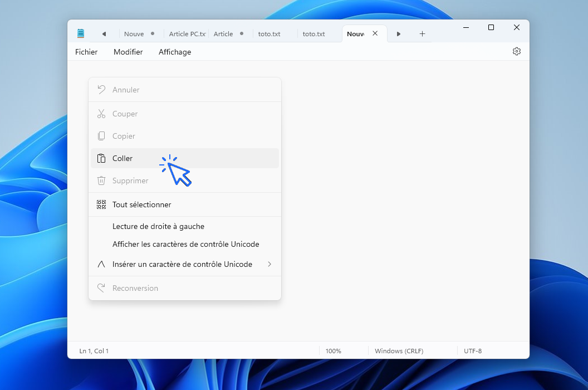The width and height of the screenshot is (588, 390).
Task: Click the Couper context menu entry
Action: point(185,114)
